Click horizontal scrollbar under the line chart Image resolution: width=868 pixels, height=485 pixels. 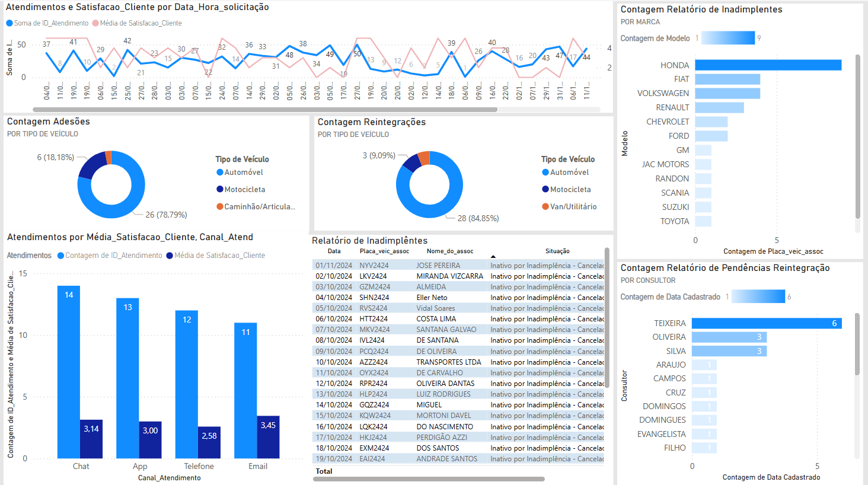coord(265,110)
